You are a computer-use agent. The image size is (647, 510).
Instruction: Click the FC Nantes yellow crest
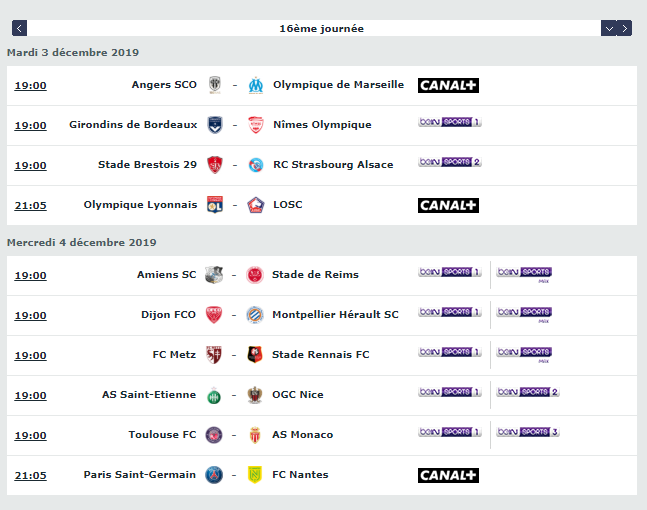click(x=255, y=475)
